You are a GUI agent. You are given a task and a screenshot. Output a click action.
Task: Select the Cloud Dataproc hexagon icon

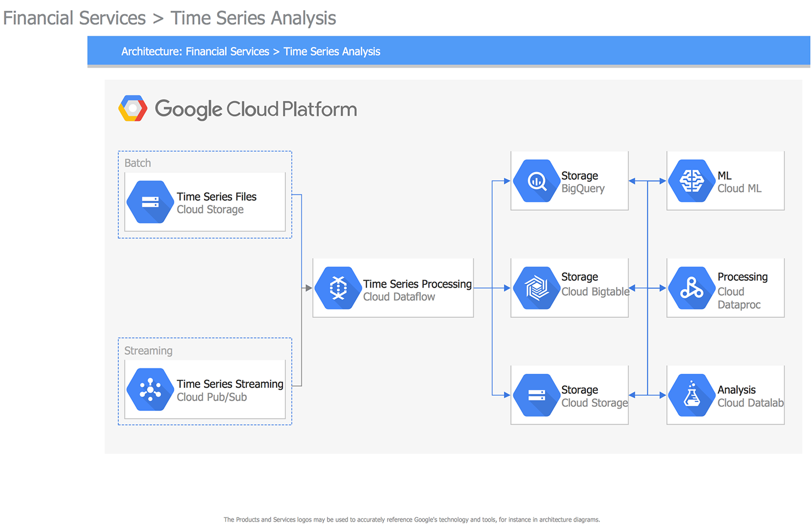[692, 288]
